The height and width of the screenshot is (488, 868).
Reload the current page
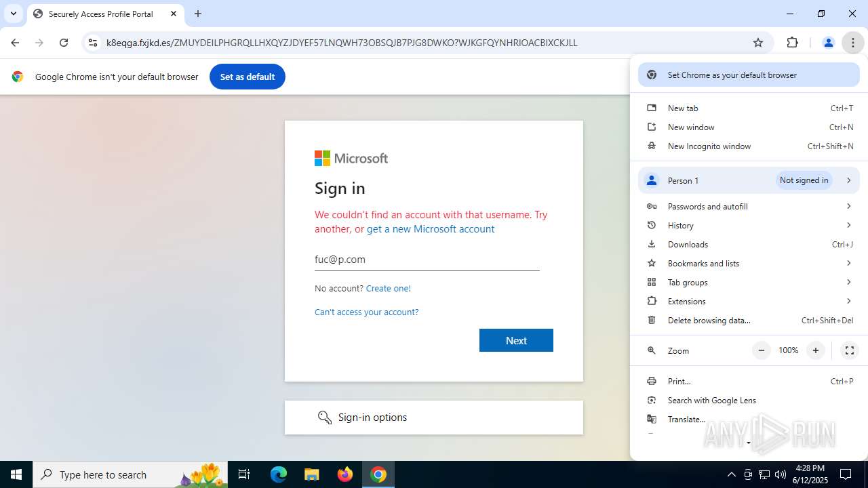coord(64,43)
